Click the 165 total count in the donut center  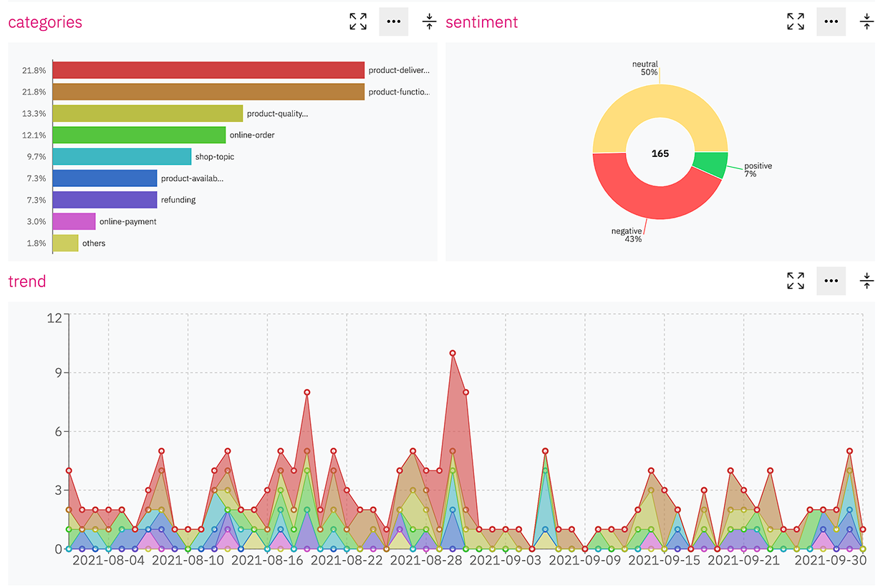pyautogui.click(x=660, y=153)
